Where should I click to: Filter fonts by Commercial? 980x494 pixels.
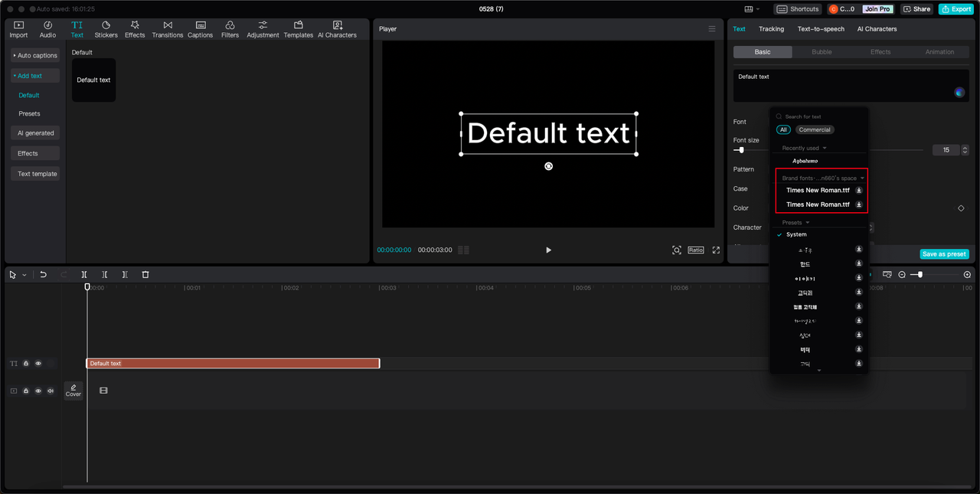[x=815, y=129]
